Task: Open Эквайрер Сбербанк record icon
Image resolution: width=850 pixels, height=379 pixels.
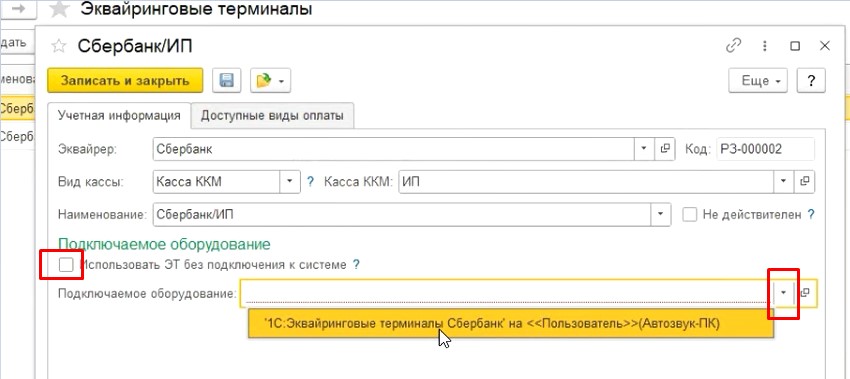Action: (665, 149)
